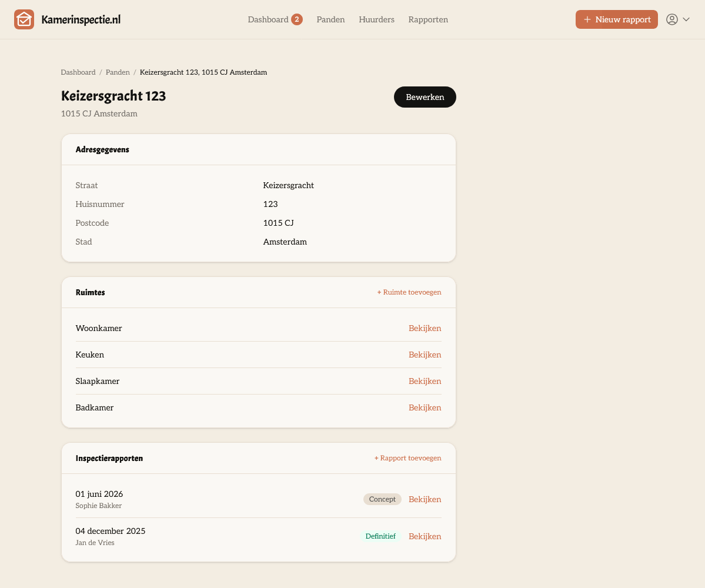
Task: Click the Woonkamer room name
Action: 98,328
